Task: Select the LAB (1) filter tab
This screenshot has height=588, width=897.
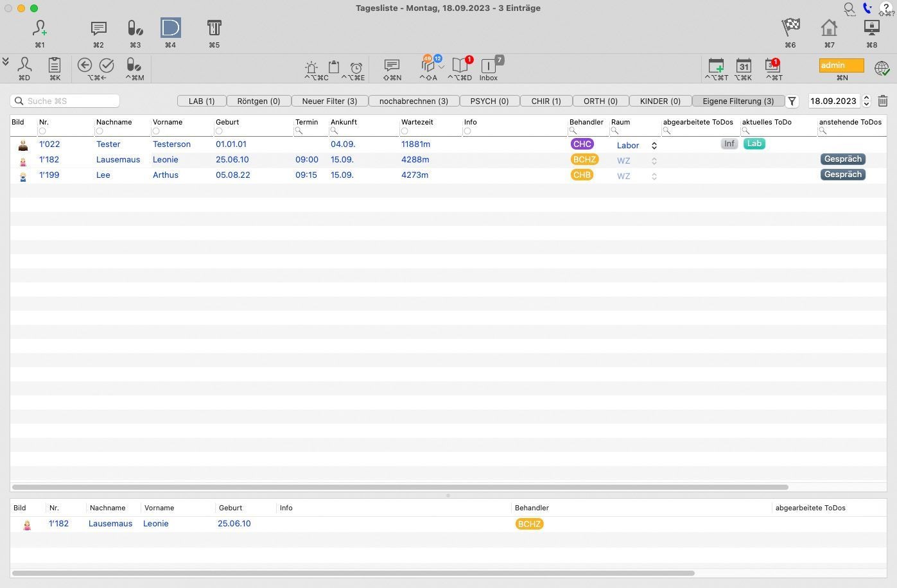Action: click(x=202, y=101)
